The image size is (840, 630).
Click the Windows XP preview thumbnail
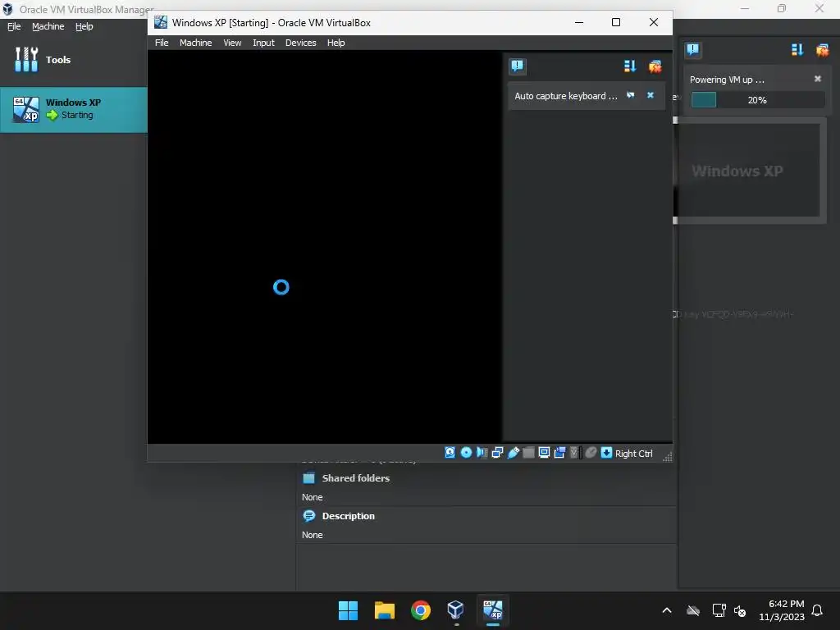point(749,171)
